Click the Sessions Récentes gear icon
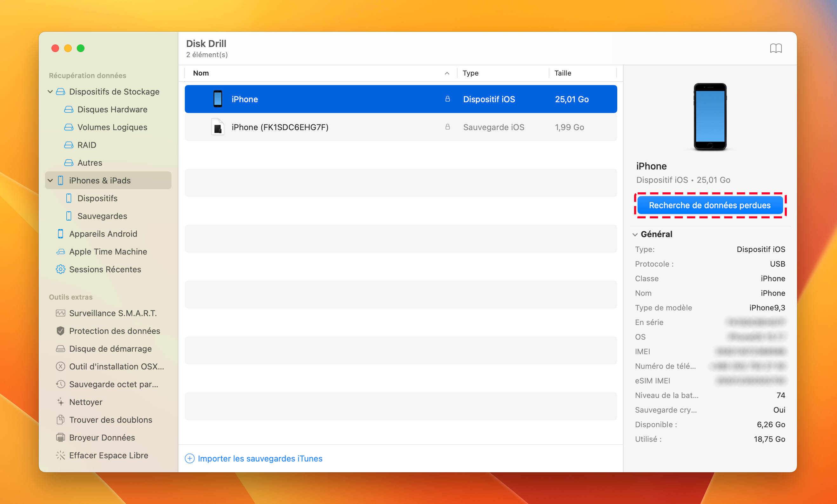The image size is (837, 504). pyautogui.click(x=60, y=269)
